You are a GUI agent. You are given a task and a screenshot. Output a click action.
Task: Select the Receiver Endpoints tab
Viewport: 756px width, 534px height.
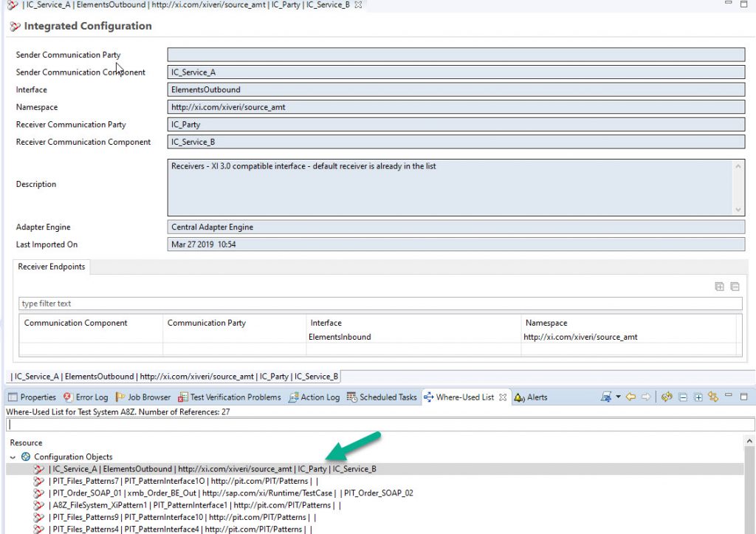(x=52, y=267)
